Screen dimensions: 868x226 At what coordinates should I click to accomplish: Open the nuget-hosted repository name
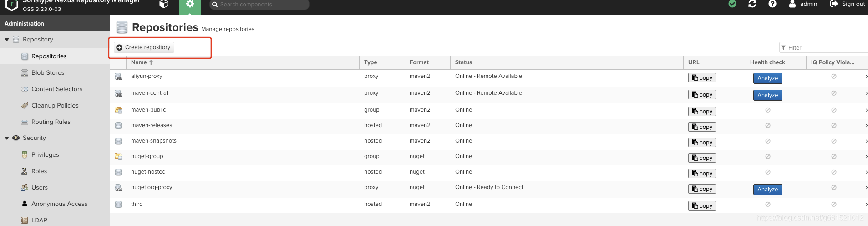(x=148, y=172)
